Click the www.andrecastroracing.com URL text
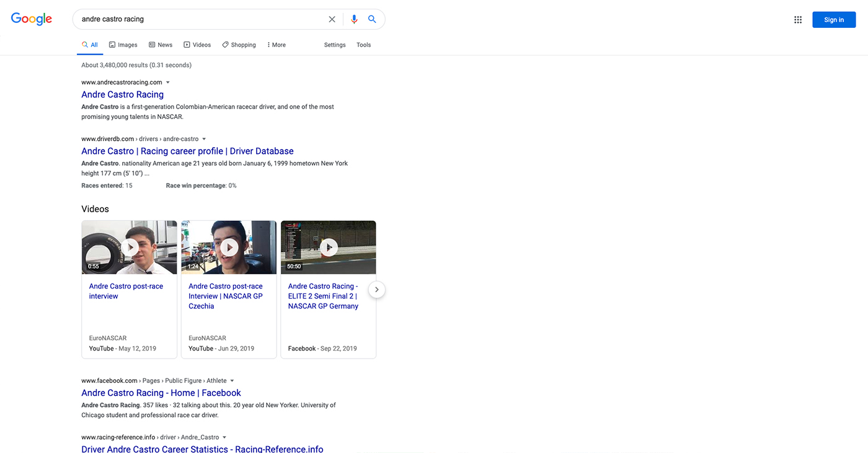This screenshot has width=868, height=453. (x=122, y=83)
